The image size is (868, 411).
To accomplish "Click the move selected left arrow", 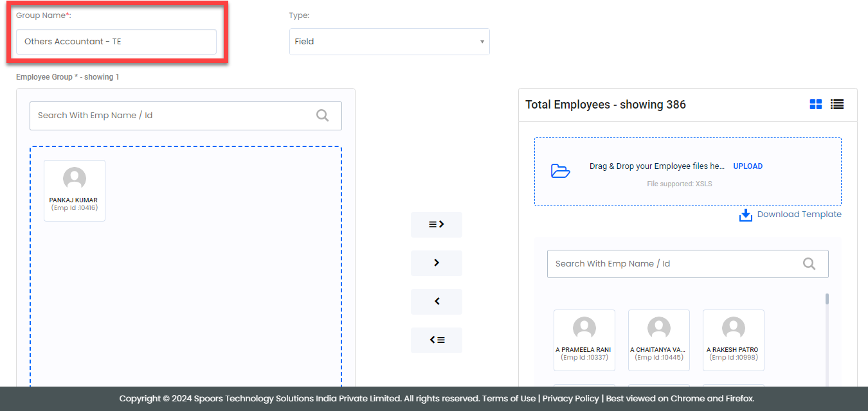I will tap(437, 302).
